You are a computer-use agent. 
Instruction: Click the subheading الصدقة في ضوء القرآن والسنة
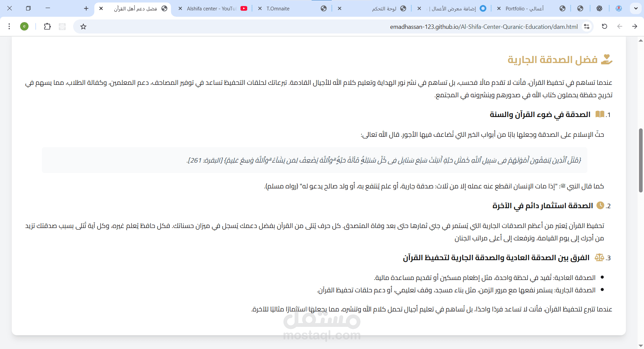tap(540, 115)
